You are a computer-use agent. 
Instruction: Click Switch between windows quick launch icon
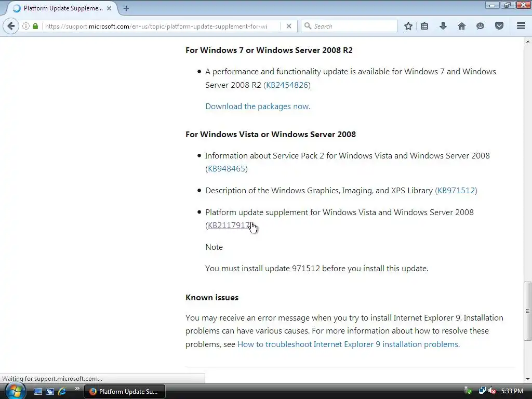tap(50, 391)
